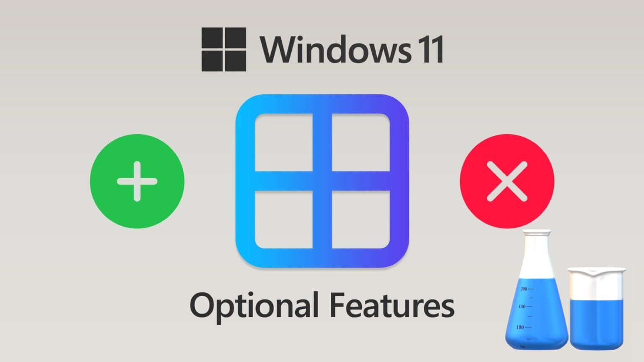This screenshot has width=644, height=362.
Task: Click the green plus circle icon
Action: pyautogui.click(x=137, y=181)
